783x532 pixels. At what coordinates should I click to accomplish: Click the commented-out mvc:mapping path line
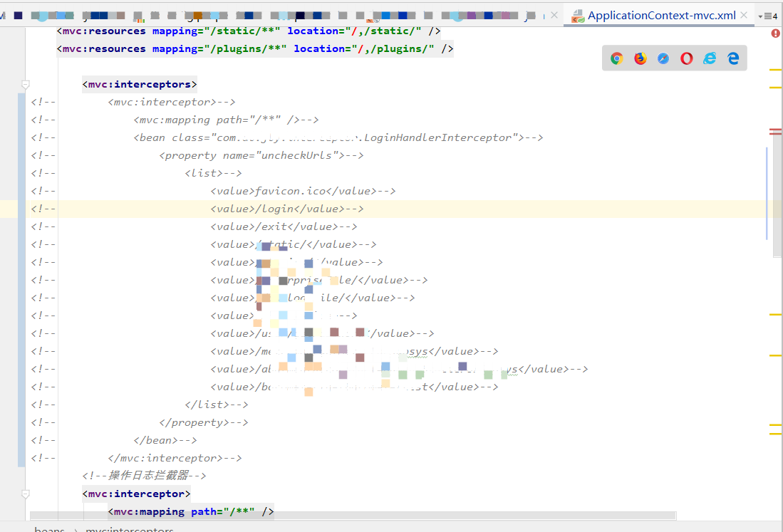[226, 120]
